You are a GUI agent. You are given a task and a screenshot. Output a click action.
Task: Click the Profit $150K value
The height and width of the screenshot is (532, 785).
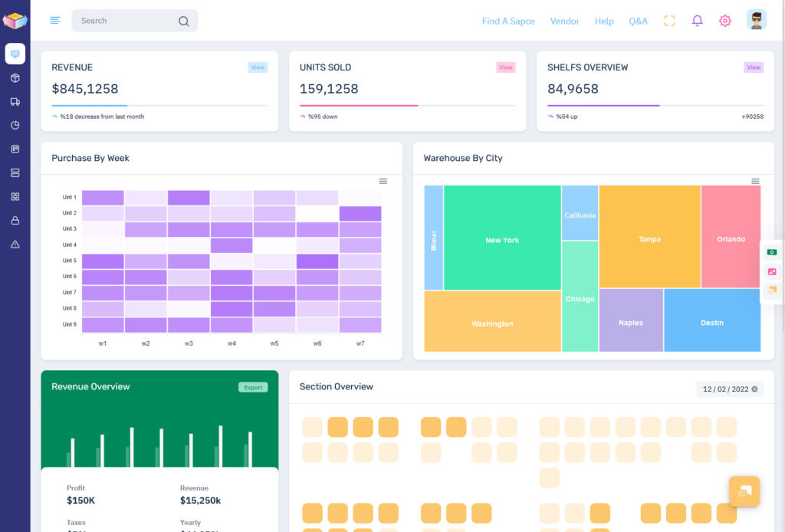[x=80, y=500]
